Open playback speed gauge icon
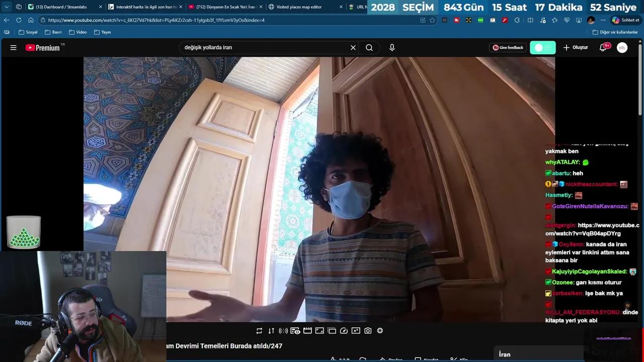The width and height of the screenshot is (644, 362). point(344,331)
